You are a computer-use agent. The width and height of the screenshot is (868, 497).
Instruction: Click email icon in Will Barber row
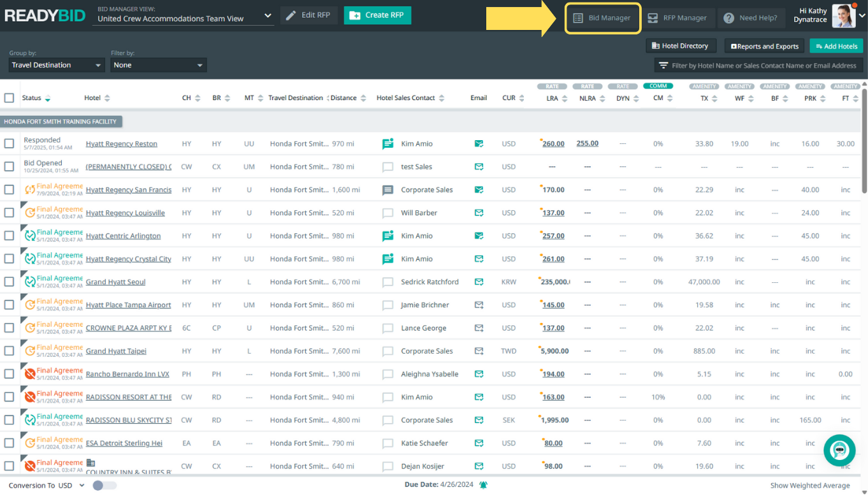pos(479,213)
